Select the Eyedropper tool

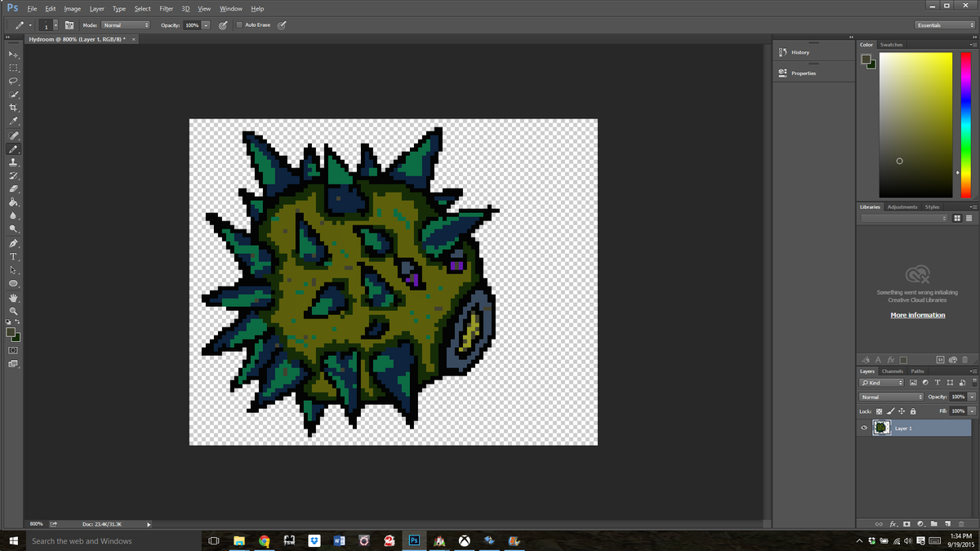point(13,122)
